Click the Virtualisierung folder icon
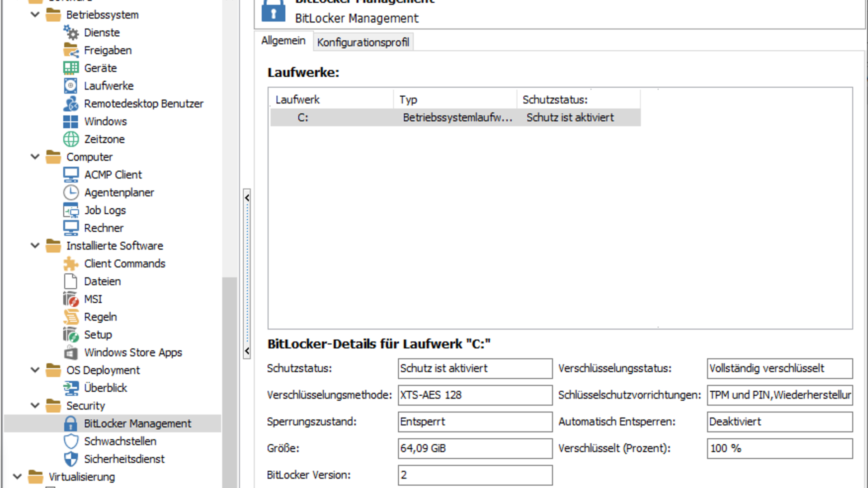Screen dimensions: 868x488 pyautogui.click(x=36, y=477)
